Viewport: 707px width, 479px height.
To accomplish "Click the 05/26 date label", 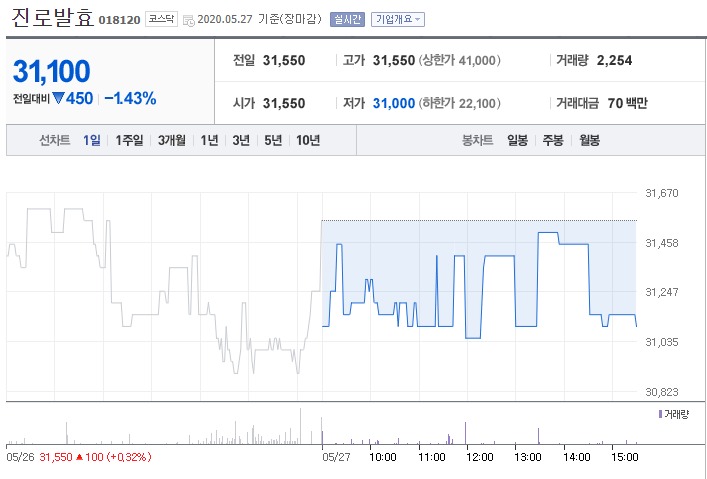I will coord(20,457).
